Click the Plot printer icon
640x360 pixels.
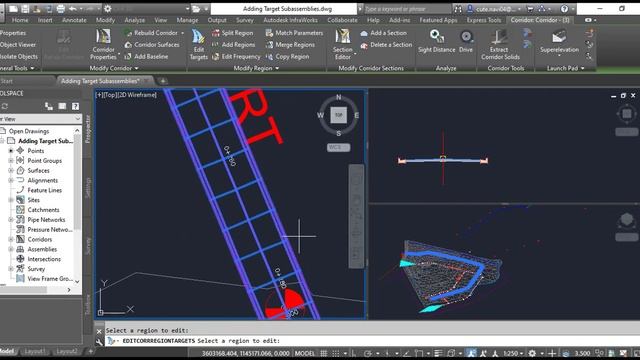pos(60,9)
